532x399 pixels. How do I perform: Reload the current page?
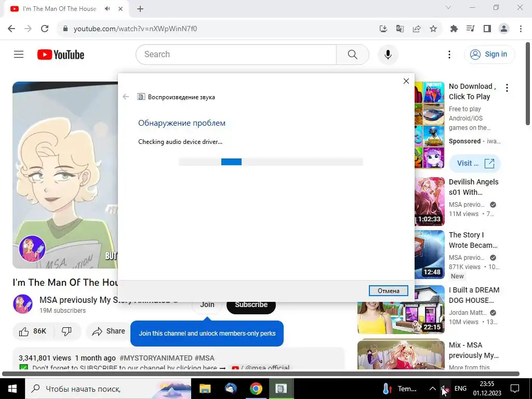pos(45,29)
